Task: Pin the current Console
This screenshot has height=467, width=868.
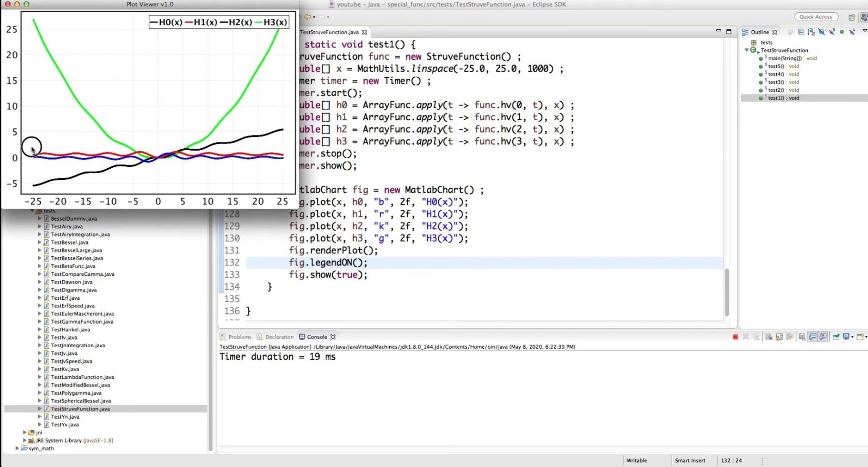Action: pyautogui.click(x=836, y=337)
